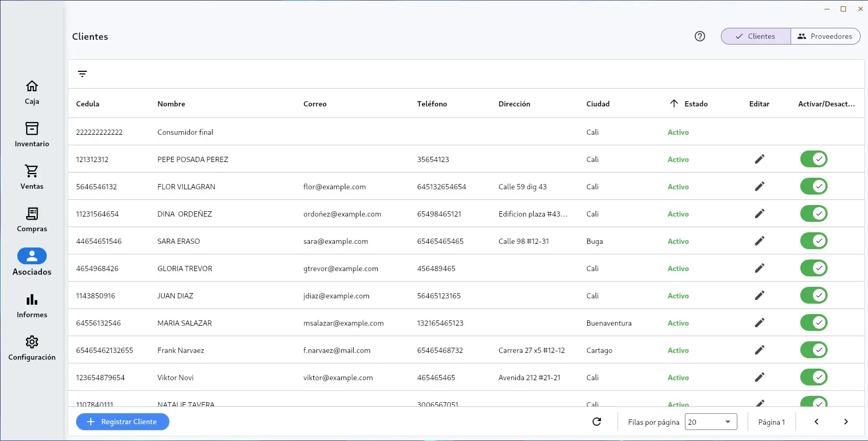
Task: Go to Inventario from the sidebar
Action: 32,135
